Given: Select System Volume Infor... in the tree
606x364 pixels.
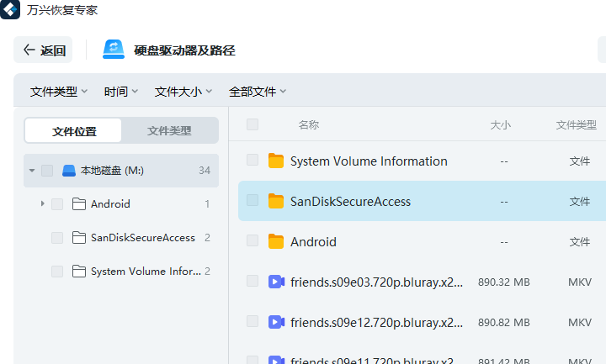Looking at the screenshot, I should coord(146,272).
